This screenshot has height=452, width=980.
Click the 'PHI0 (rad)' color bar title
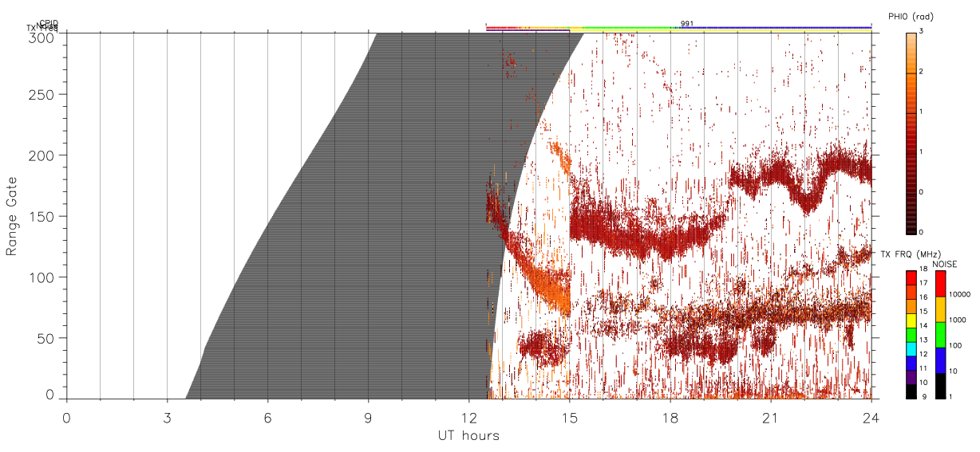pyautogui.click(x=910, y=16)
